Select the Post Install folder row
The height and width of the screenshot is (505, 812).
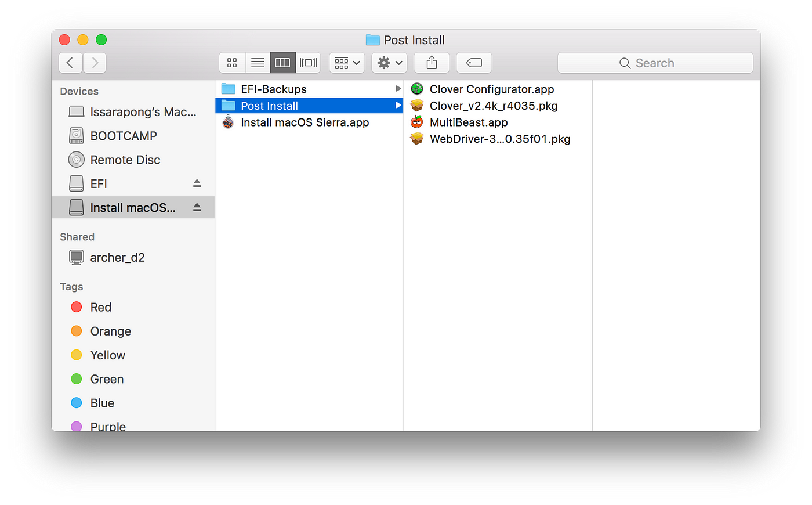(x=309, y=106)
